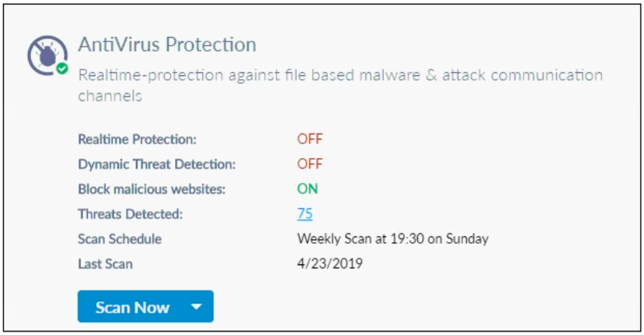Click the Scan Schedule label
644x335 pixels.
tap(120, 239)
